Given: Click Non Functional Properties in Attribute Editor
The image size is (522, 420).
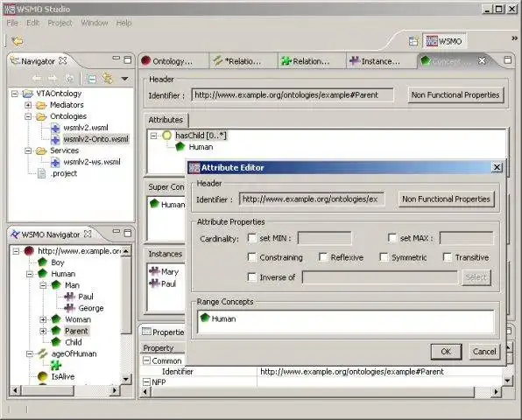Looking at the screenshot, I should click(446, 199).
